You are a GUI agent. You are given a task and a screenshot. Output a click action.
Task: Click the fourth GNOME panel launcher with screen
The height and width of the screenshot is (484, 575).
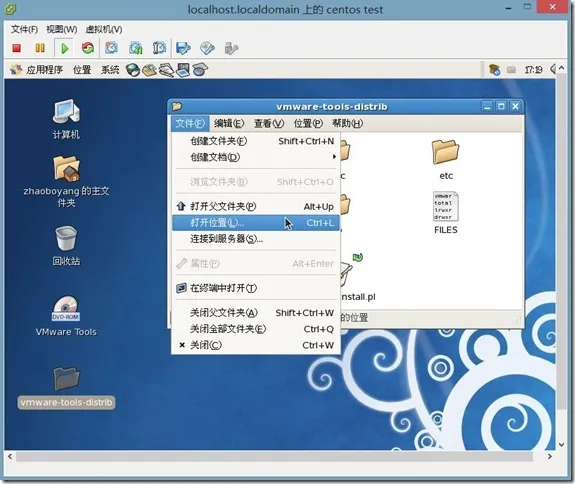183,70
